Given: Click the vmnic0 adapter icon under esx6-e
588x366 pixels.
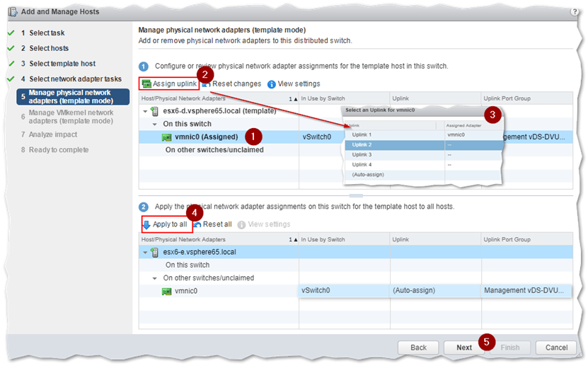Looking at the screenshot, I should (x=166, y=292).
